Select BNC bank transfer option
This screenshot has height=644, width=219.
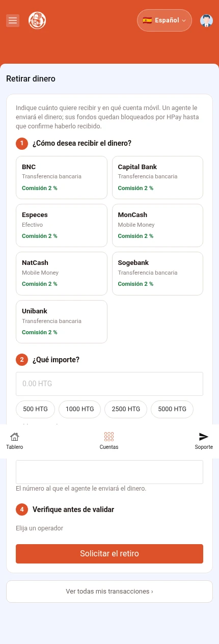tap(62, 177)
